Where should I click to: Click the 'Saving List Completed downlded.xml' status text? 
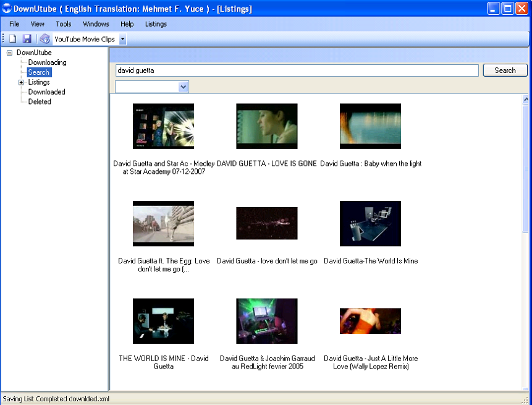tap(56, 399)
